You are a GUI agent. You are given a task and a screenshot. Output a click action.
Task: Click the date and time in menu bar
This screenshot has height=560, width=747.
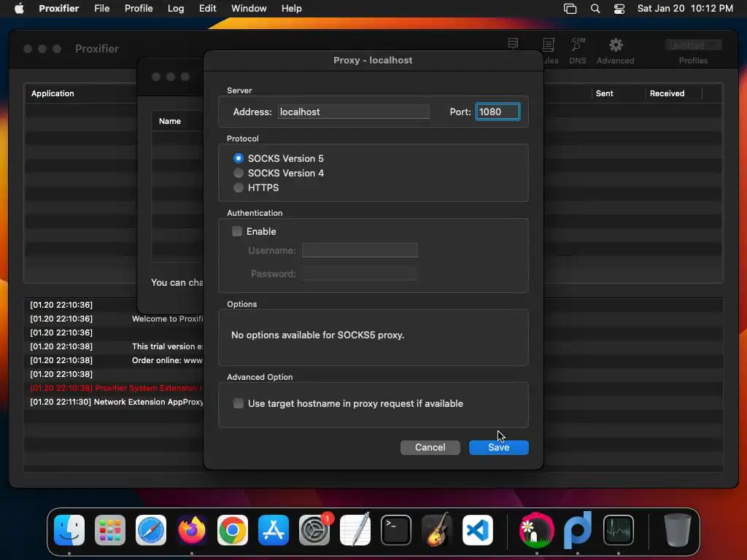[x=685, y=9]
